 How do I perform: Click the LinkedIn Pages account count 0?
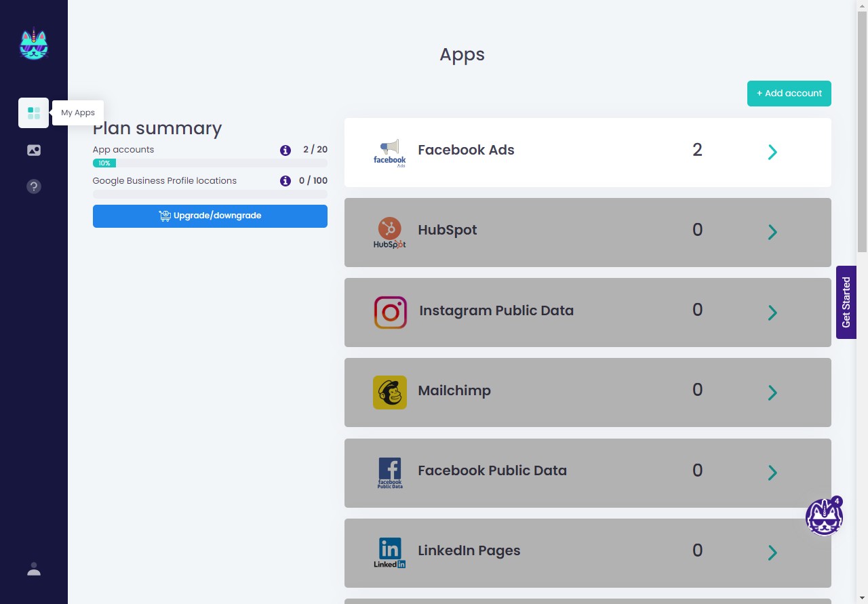(697, 550)
